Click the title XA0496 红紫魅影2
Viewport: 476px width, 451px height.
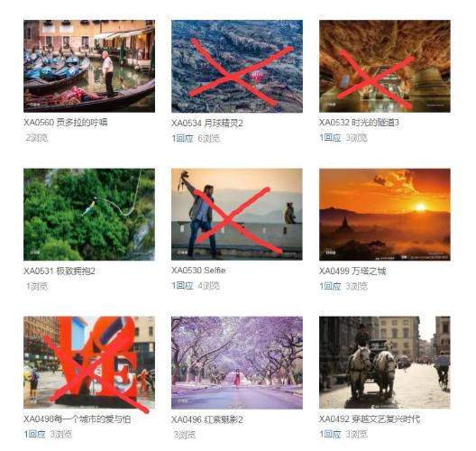pos(207,419)
